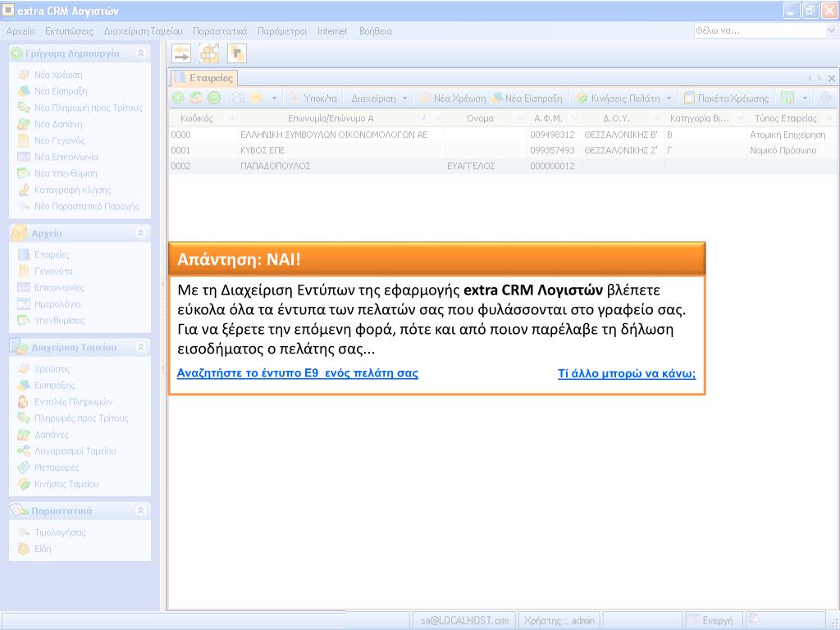Click the Εντολές Πληρωμών icon
The width and height of the screenshot is (840, 630).
click(x=24, y=402)
